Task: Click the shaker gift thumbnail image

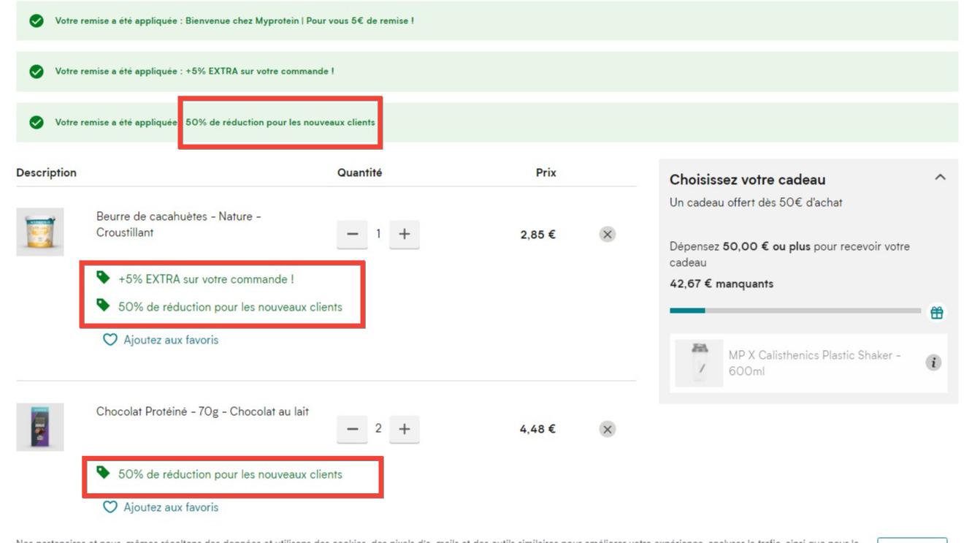Action: [x=699, y=363]
